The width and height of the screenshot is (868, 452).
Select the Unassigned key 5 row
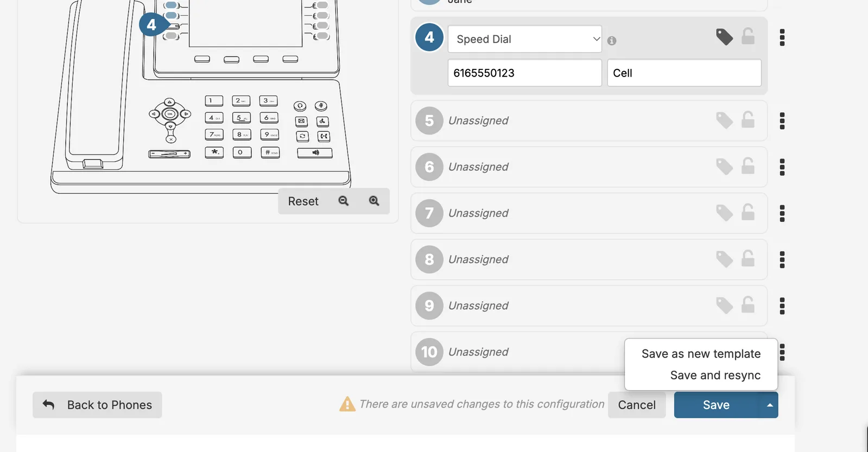pos(589,120)
